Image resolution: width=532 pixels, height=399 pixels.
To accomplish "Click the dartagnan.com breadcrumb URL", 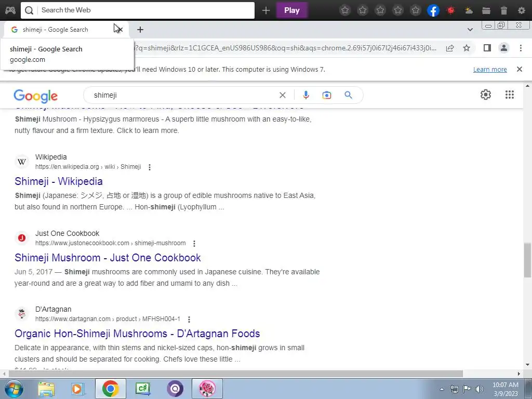I will click(x=108, y=319).
